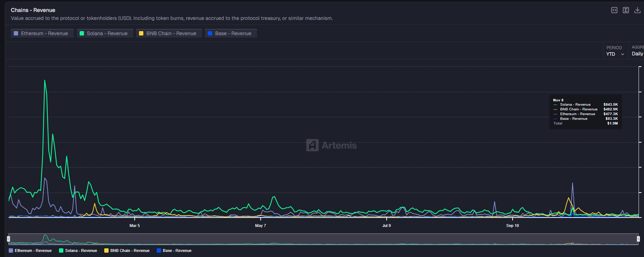
Task: Click left handle of range slider
Action: [x=9, y=239]
